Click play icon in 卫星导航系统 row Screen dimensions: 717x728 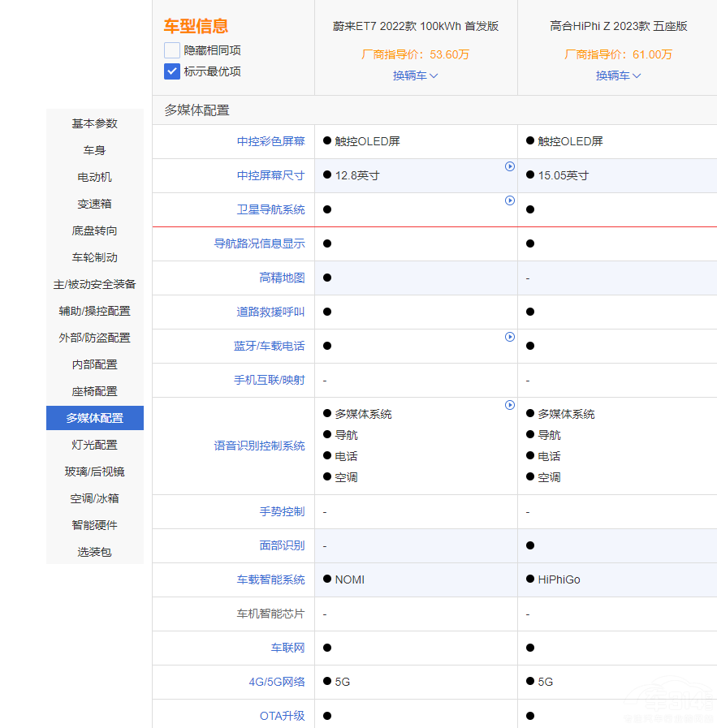point(510,200)
